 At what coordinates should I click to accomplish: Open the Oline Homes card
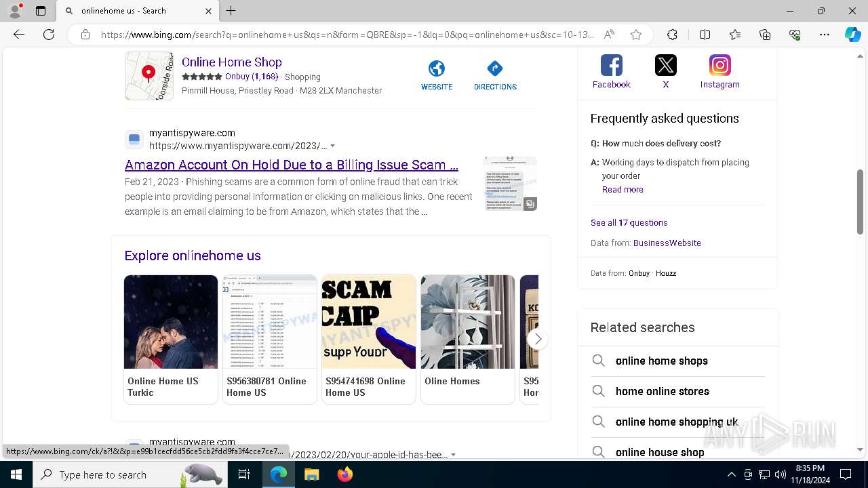click(468, 339)
